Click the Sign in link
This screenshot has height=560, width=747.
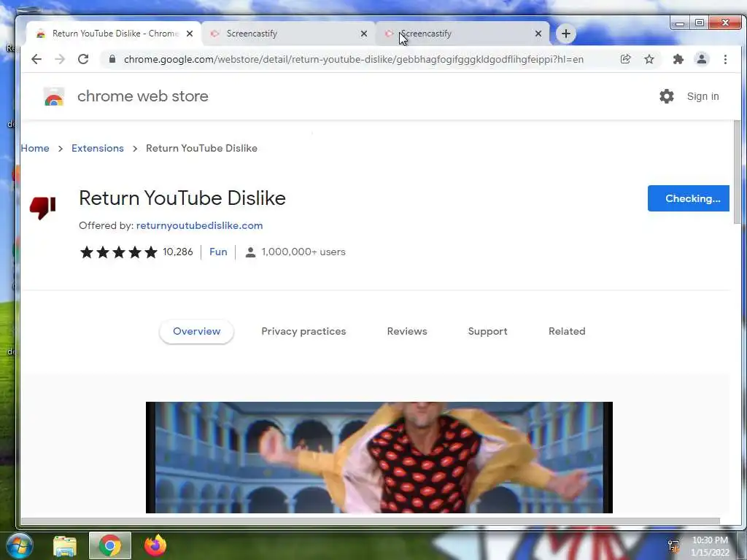(703, 96)
